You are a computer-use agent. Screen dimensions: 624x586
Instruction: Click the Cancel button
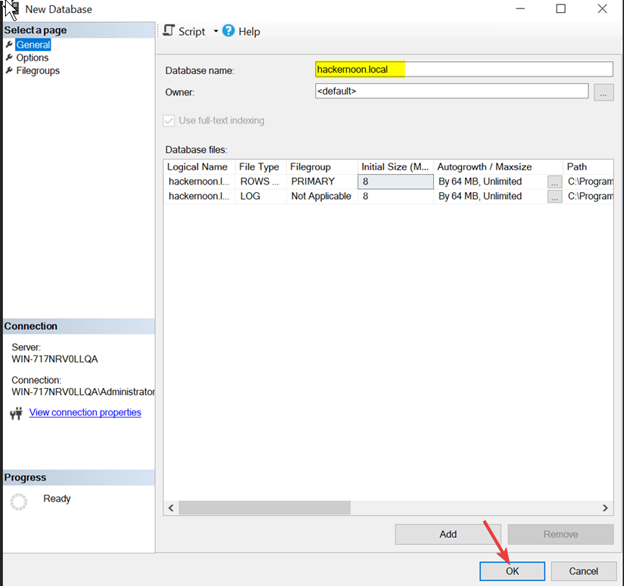(x=583, y=571)
